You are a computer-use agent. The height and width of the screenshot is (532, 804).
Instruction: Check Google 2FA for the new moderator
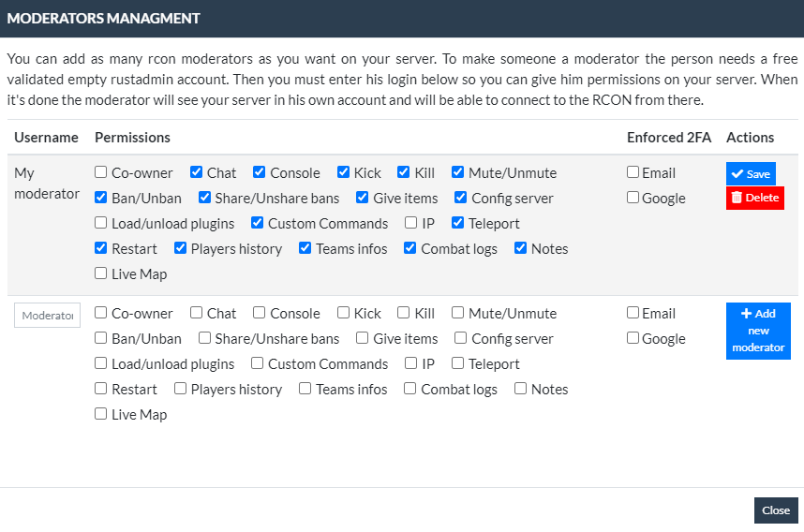click(633, 338)
